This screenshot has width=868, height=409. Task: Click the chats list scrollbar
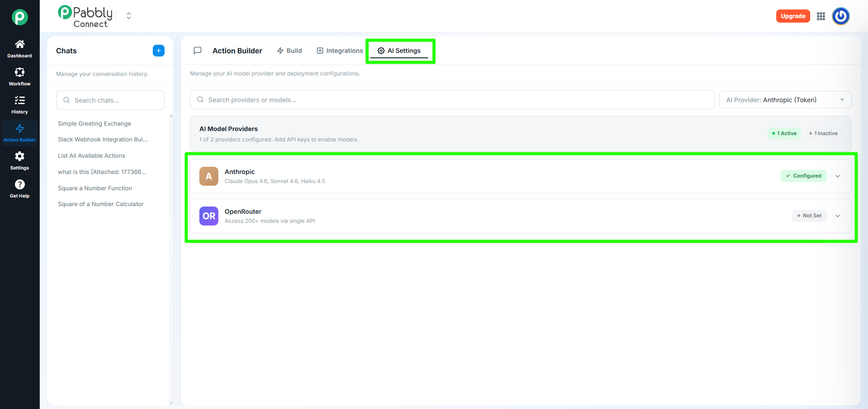click(x=171, y=259)
